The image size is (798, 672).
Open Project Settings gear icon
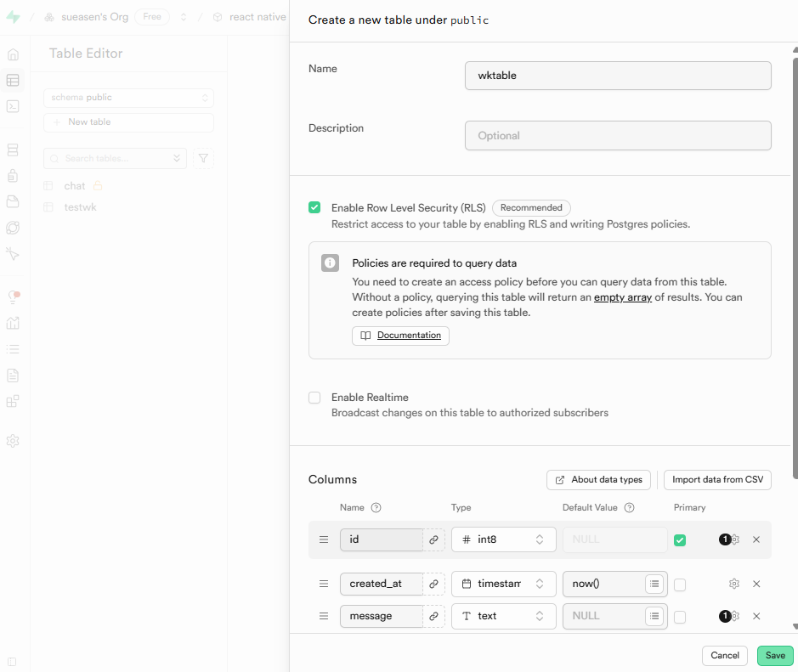(x=13, y=441)
